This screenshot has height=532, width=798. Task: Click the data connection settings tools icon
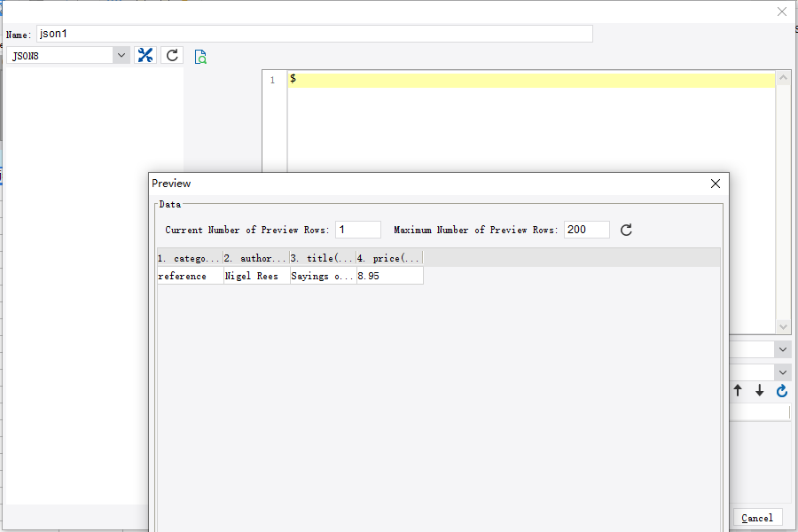pos(145,55)
